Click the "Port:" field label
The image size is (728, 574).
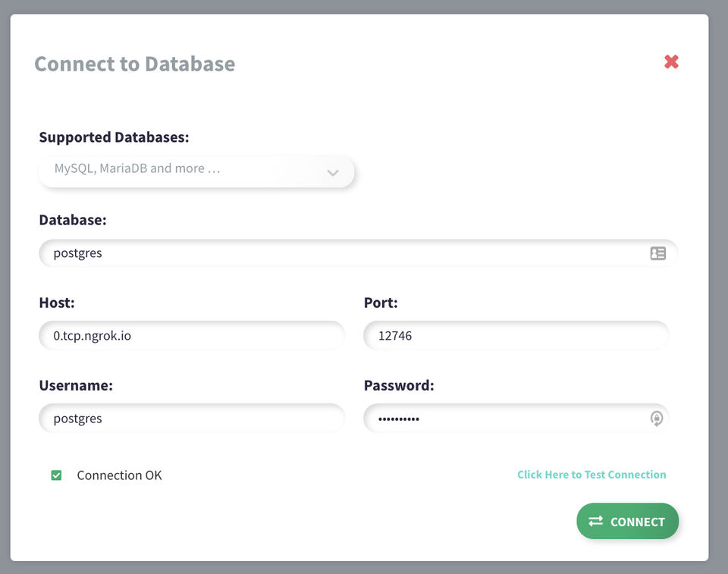tap(381, 303)
